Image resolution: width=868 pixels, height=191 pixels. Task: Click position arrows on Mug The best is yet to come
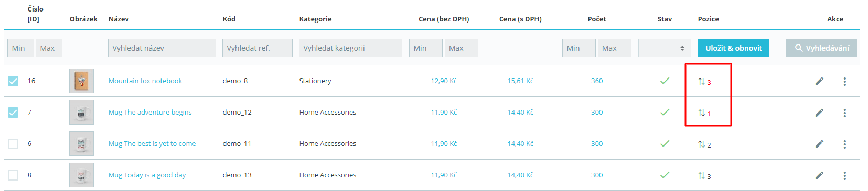click(701, 144)
